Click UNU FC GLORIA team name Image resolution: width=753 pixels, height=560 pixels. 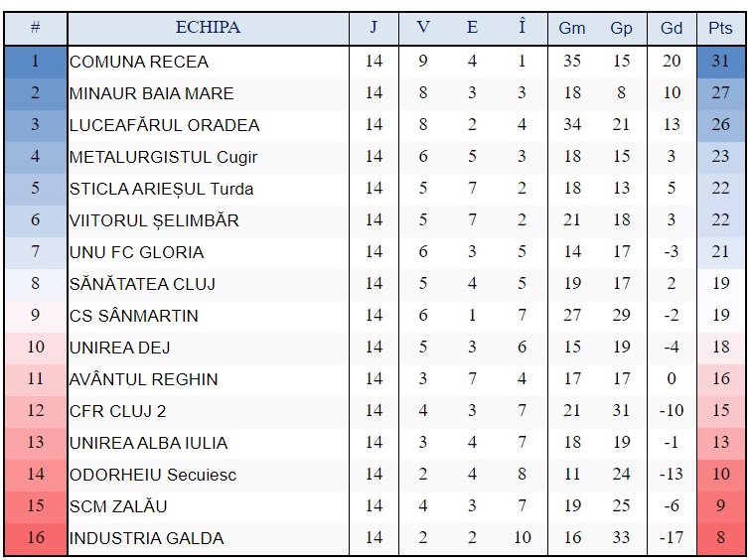click(x=137, y=252)
